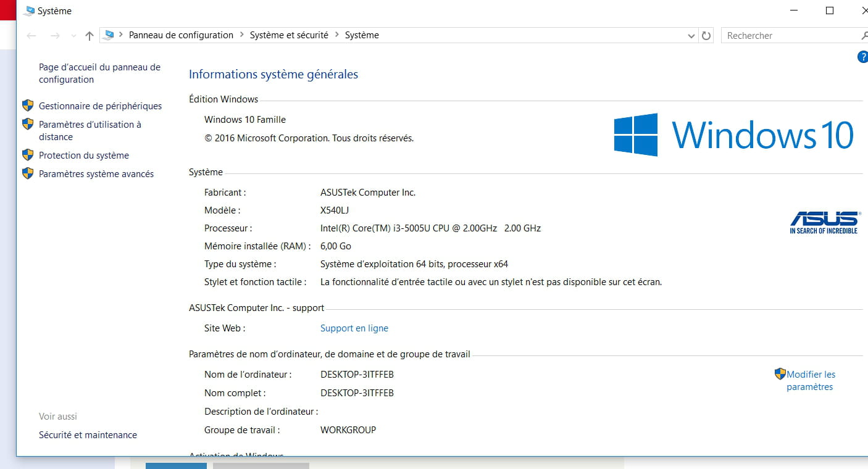Click shield icon beside Modifier les paramètres
Image resolution: width=868 pixels, height=469 pixels.
780,374
